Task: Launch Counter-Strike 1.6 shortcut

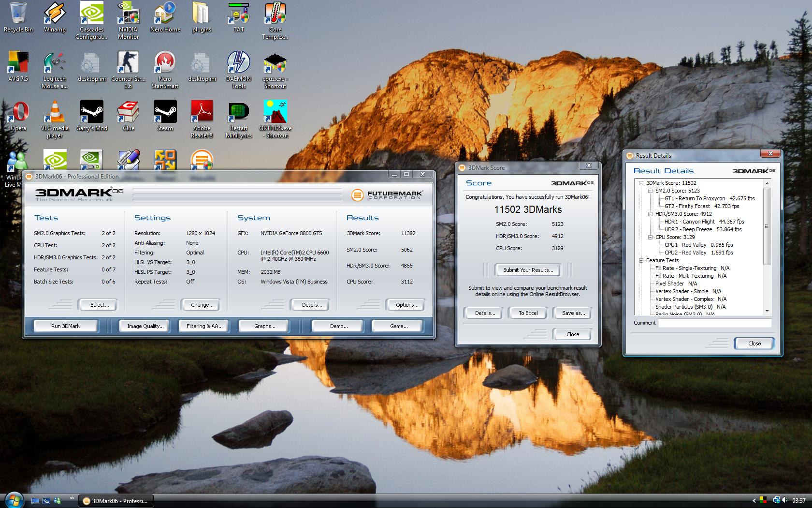Action: [128, 70]
